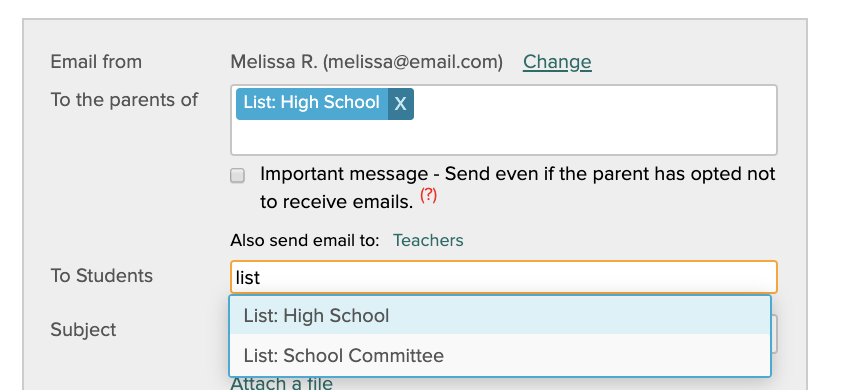Open the Attach a file link
Screen dimensions: 842x390
tap(281, 384)
